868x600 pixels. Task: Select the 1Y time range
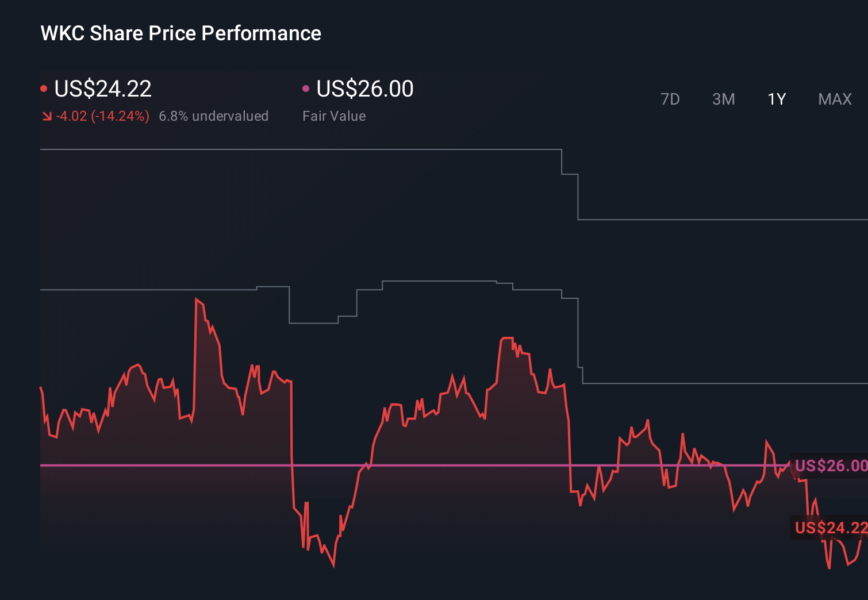point(776,99)
